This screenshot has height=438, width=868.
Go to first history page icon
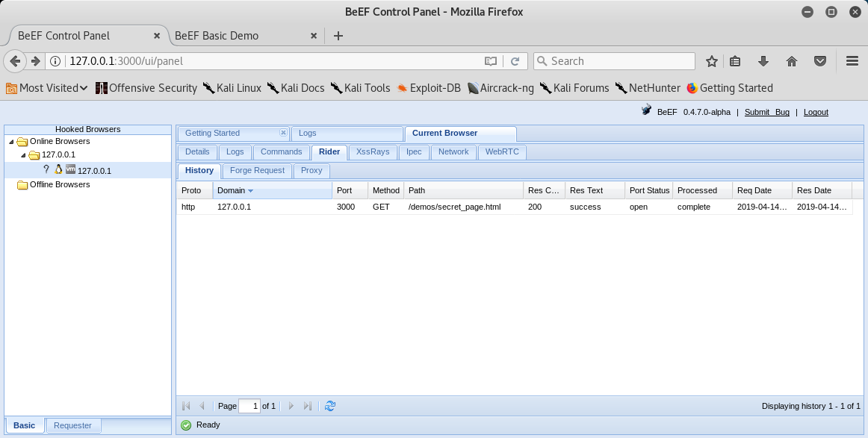point(186,406)
